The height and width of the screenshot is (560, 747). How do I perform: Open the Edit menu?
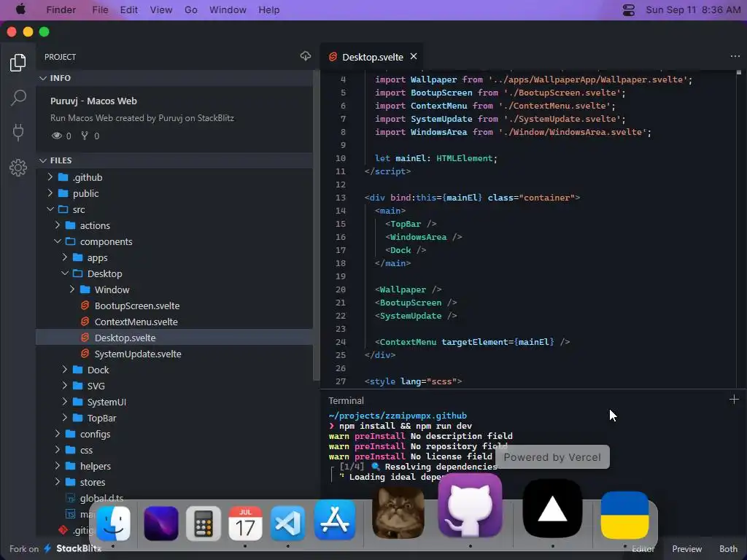(128, 10)
